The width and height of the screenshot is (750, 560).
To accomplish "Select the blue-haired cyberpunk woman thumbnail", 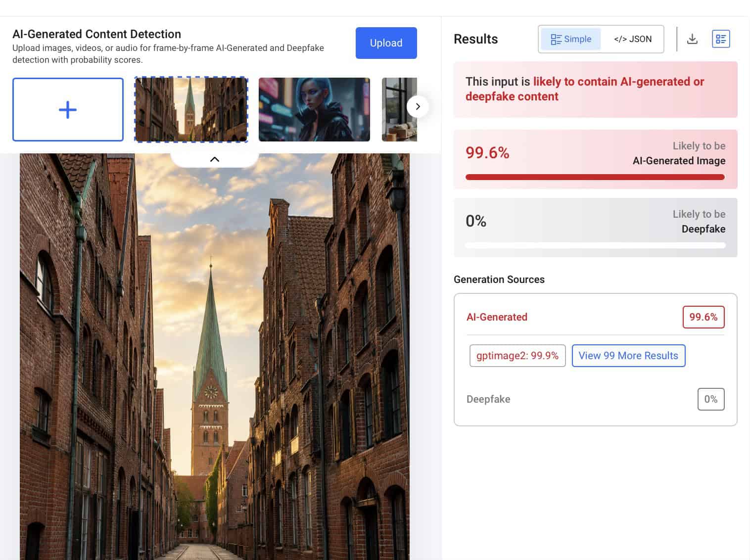I will point(314,109).
